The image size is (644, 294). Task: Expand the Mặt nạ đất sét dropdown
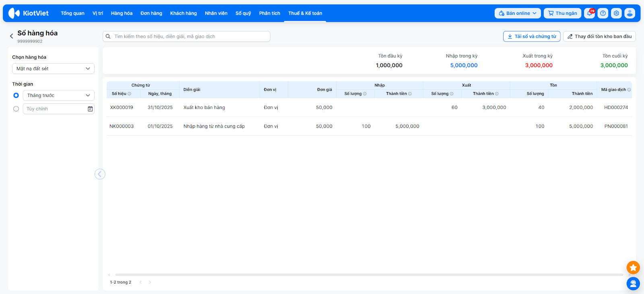[53, 69]
